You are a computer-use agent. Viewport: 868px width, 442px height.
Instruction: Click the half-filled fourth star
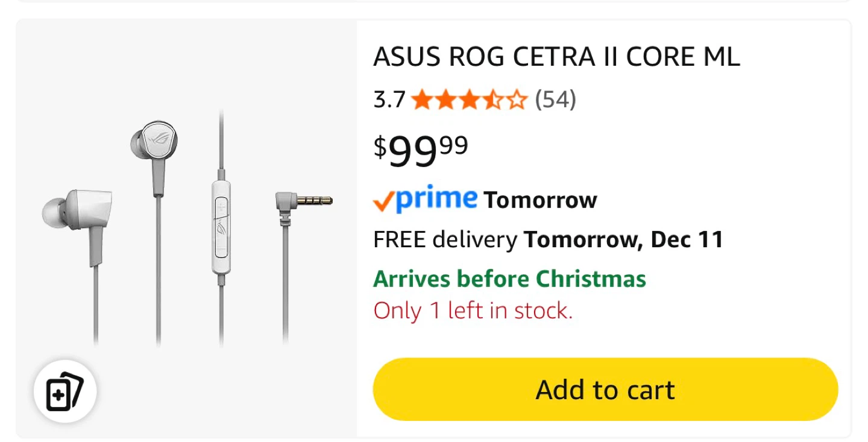(492, 99)
